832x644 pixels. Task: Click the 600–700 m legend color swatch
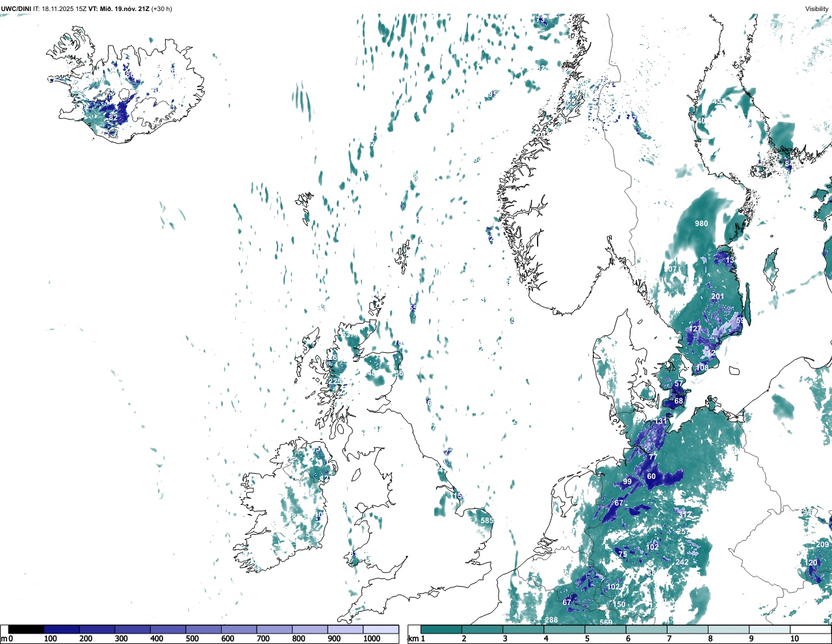pyautogui.click(x=239, y=629)
